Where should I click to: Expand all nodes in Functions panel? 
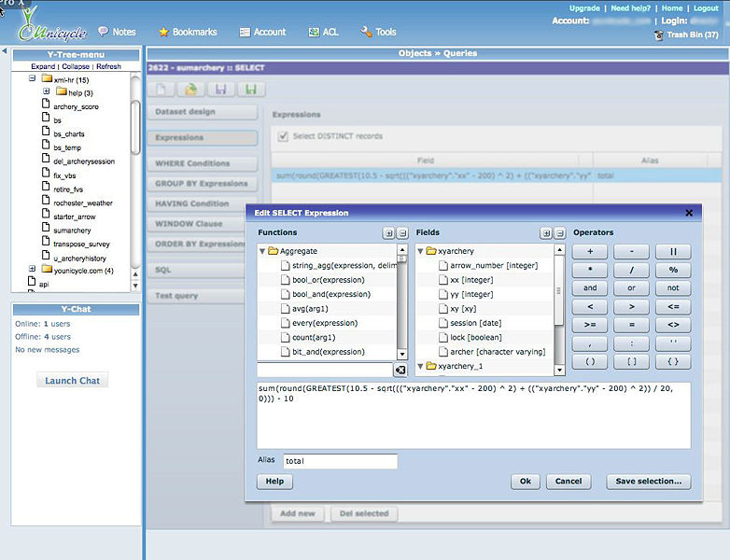388,232
